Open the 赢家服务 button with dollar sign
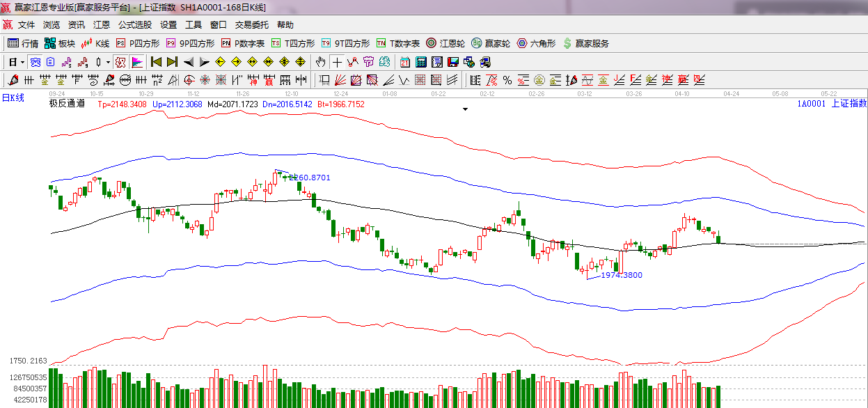868x408 pixels. [x=585, y=43]
